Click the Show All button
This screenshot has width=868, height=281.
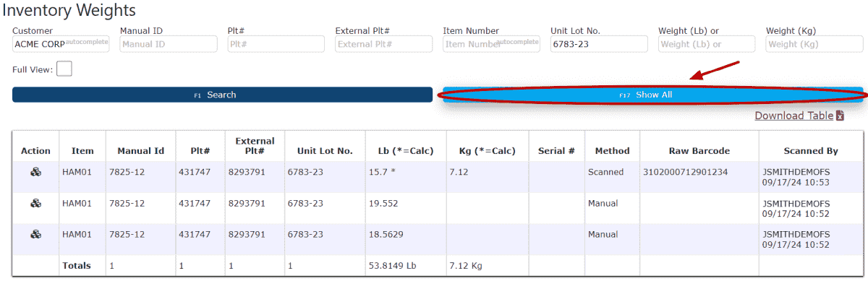point(653,95)
